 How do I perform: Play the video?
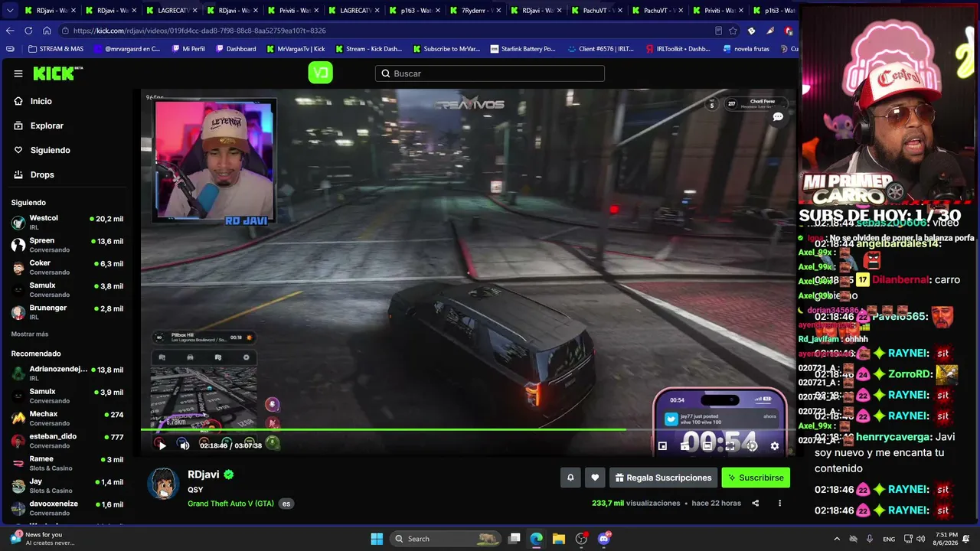pyautogui.click(x=162, y=445)
